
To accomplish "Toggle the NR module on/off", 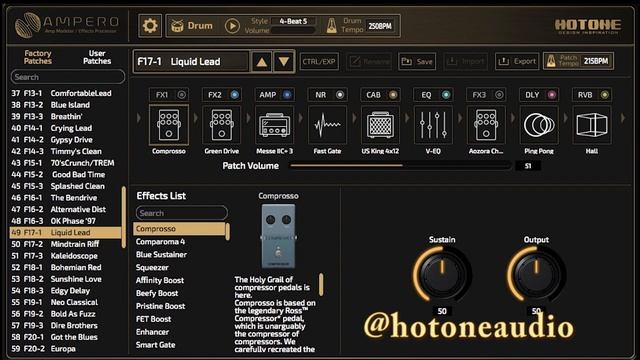I will 340,95.
